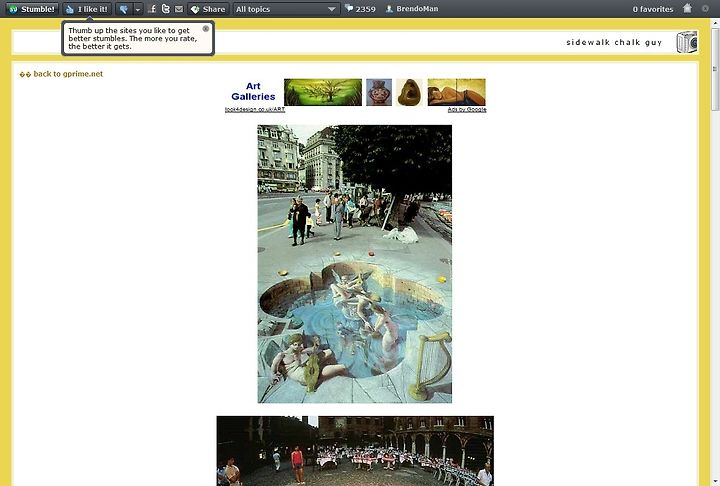Open the green tree painting ad thumbnail
Screen dimensions: 720x486
[323, 92]
